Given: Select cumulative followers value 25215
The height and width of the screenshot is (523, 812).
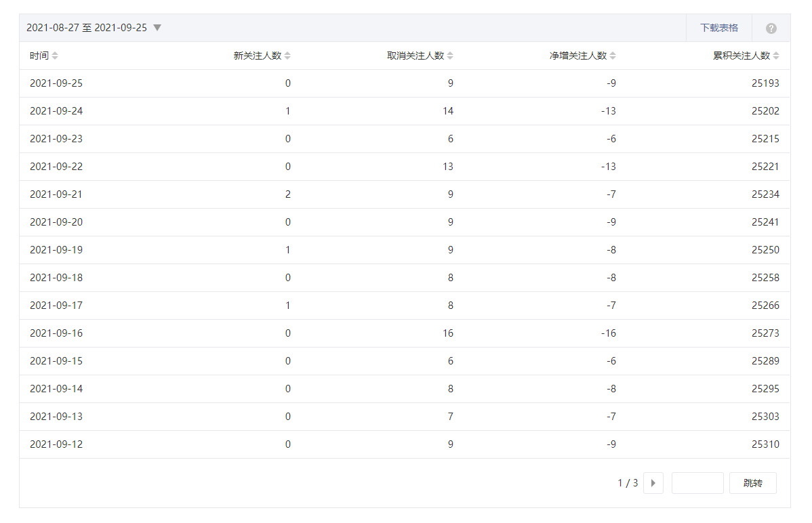Looking at the screenshot, I should tap(765, 139).
